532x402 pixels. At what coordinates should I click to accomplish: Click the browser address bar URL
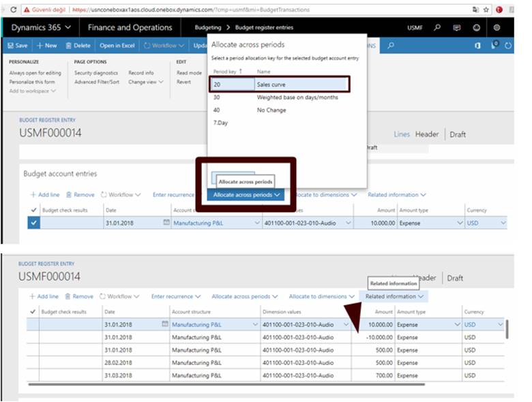pos(191,10)
